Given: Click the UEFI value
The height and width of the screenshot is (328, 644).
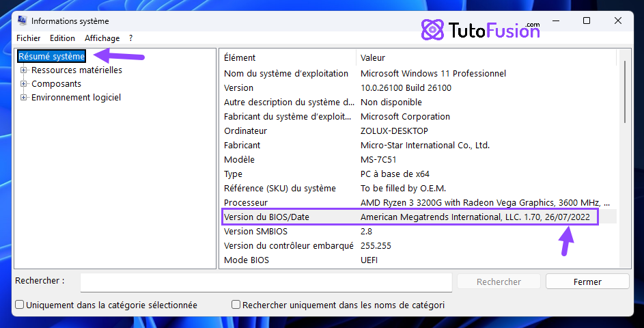Looking at the screenshot, I should click(x=369, y=260).
